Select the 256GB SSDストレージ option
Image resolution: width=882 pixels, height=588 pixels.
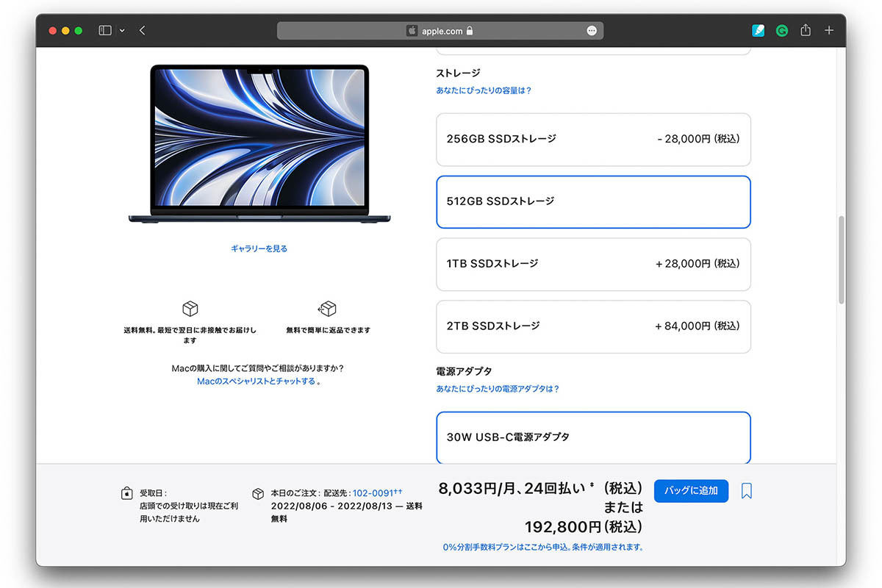point(593,139)
